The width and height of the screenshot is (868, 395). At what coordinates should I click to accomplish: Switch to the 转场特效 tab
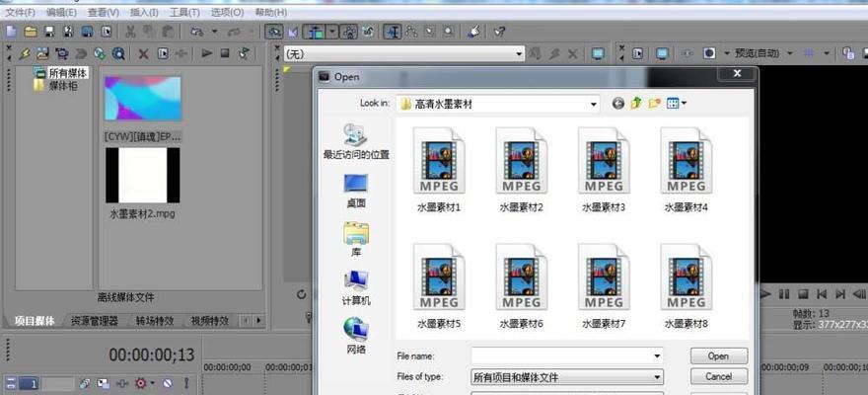[155, 321]
